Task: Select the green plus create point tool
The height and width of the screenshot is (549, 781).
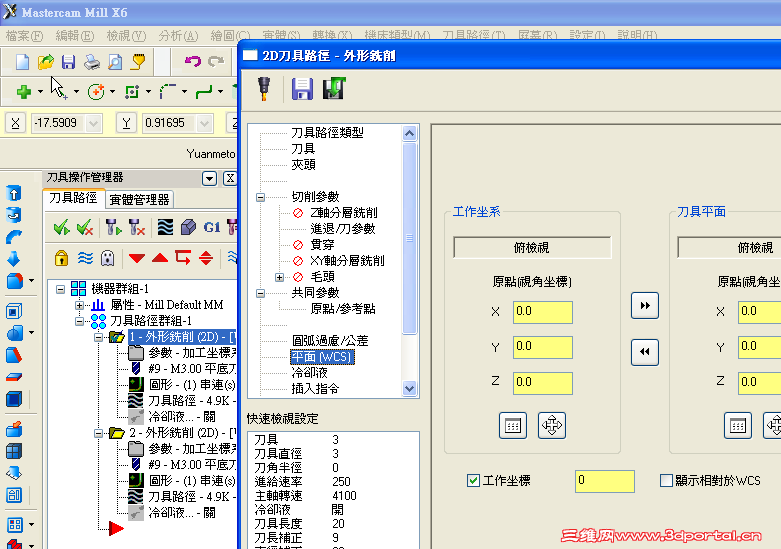Action: tap(23, 92)
